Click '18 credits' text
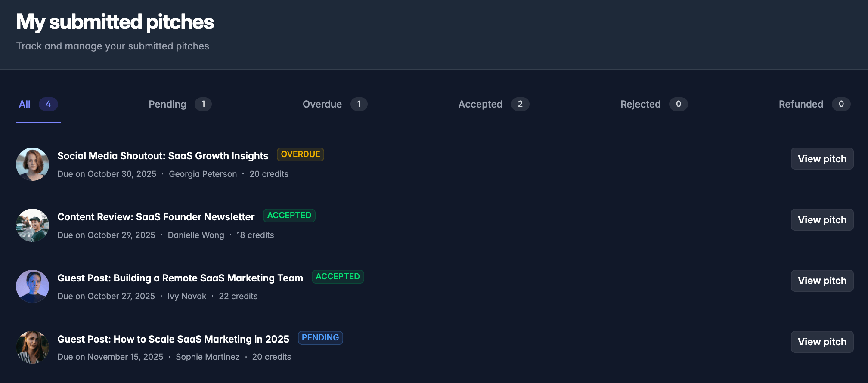Screen dimensions: 868x383 coord(255,235)
